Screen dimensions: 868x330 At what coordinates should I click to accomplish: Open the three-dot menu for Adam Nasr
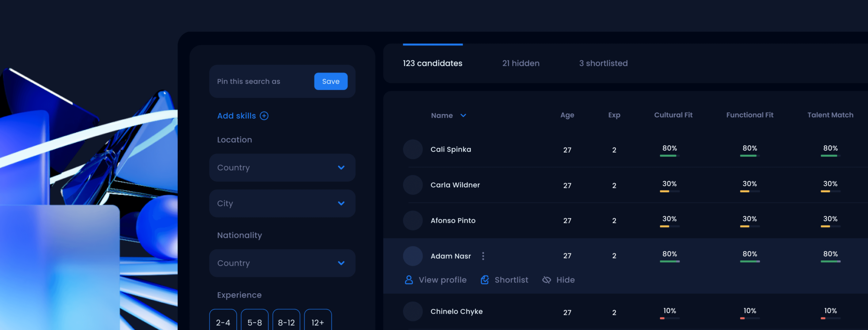(x=483, y=256)
